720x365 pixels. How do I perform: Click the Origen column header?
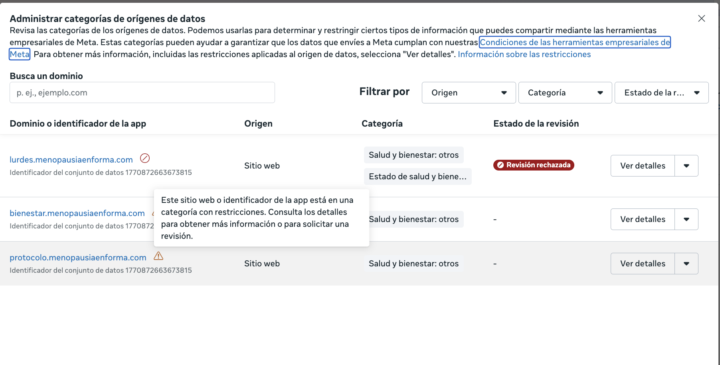tap(258, 124)
